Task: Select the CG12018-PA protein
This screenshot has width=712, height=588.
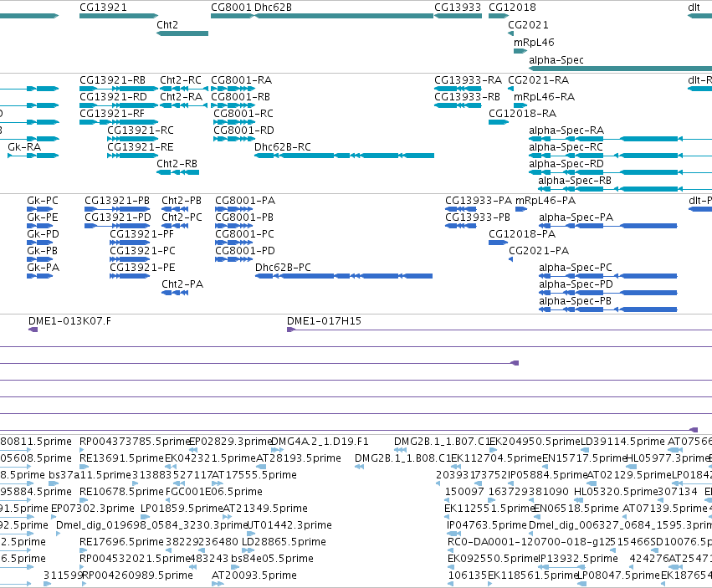Action: pyautogui.click(x=498, y=243)
